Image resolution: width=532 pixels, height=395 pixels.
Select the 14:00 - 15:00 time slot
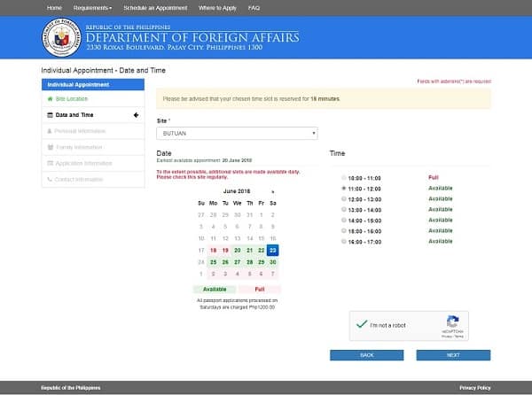tap(344, 221)
